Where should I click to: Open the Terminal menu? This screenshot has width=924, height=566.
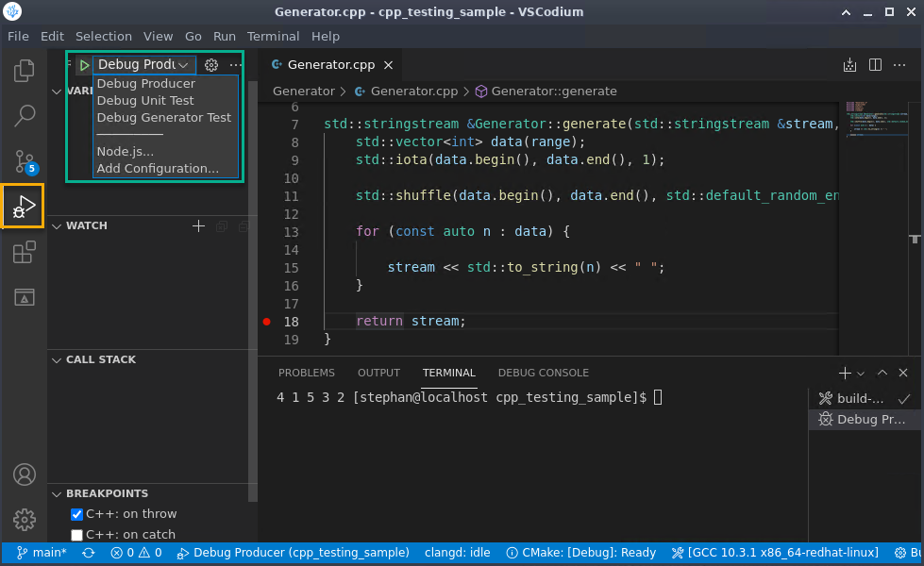273,36
